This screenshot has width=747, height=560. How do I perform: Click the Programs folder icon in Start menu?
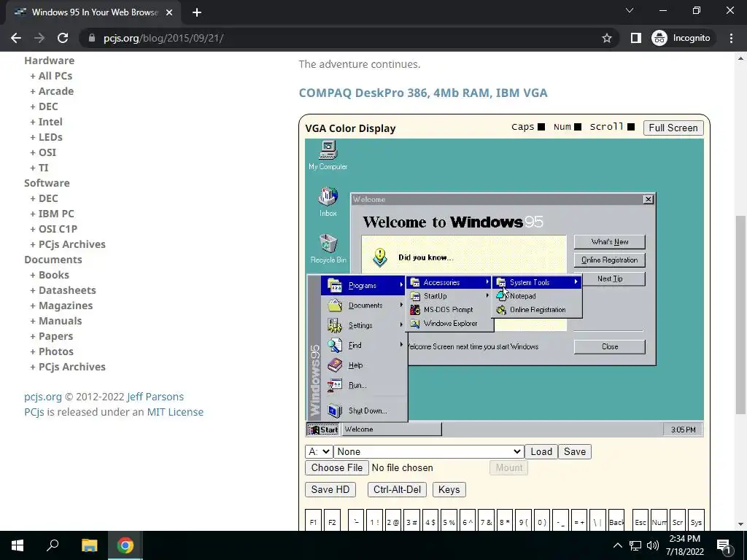click(x=334, y=285)
